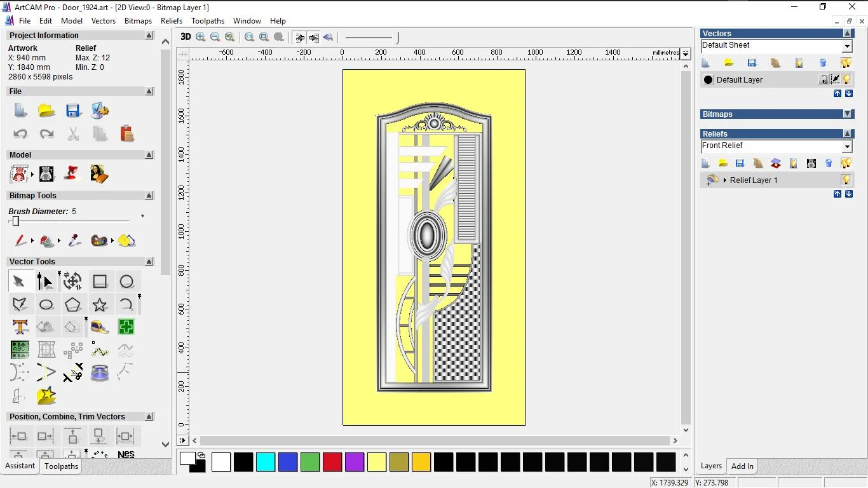The width and height of the screenshot is (868, 488).
Task: Select the Create Rectangle tool
Action: point(100,281)
